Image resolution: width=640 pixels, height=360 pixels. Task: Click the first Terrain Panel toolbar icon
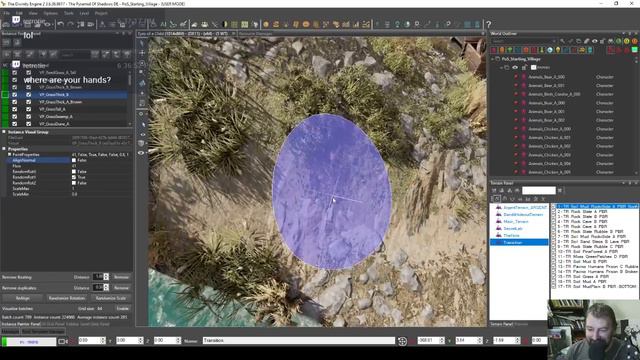(494, 191)
